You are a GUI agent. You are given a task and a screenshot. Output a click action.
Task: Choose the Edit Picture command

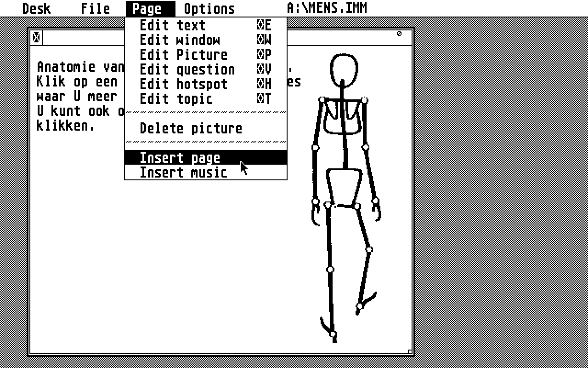183,55
